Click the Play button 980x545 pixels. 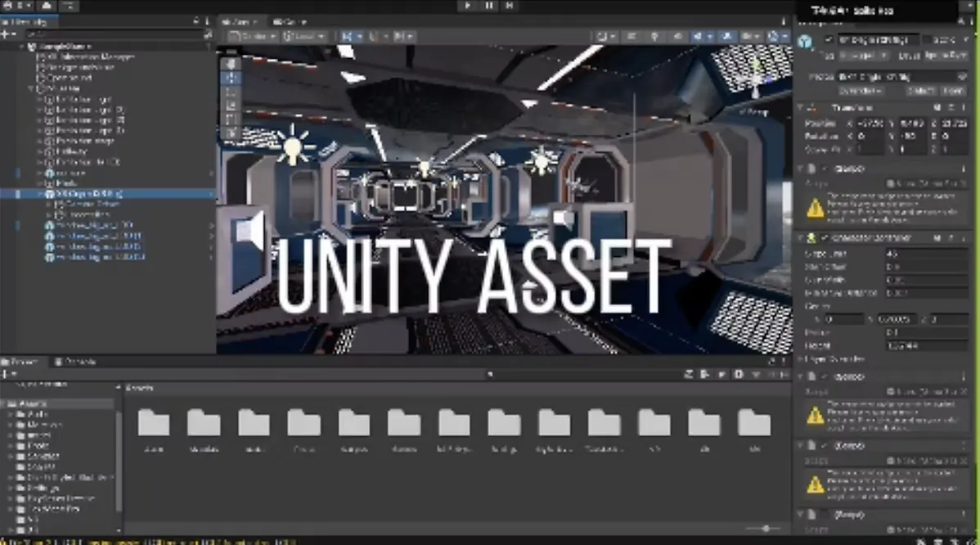click(x=467, y=6)
